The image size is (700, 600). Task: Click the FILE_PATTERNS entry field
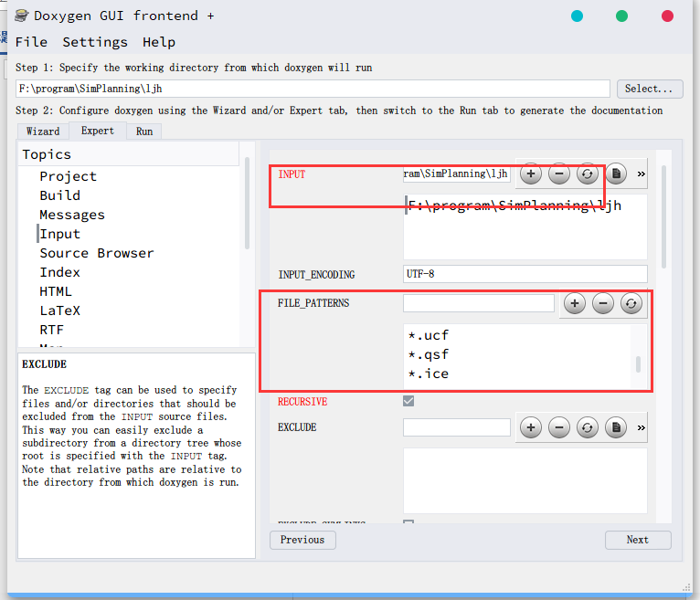pyautogui.click(x=479, y=303)
